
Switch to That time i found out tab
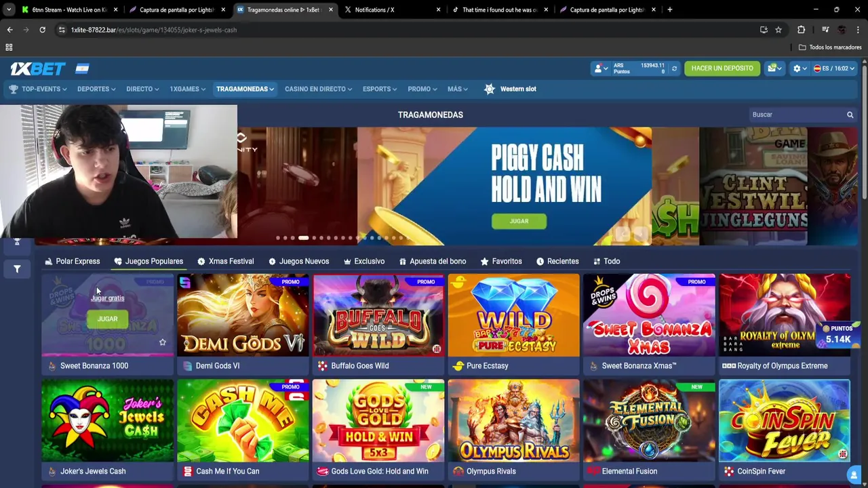coord(500,9)
